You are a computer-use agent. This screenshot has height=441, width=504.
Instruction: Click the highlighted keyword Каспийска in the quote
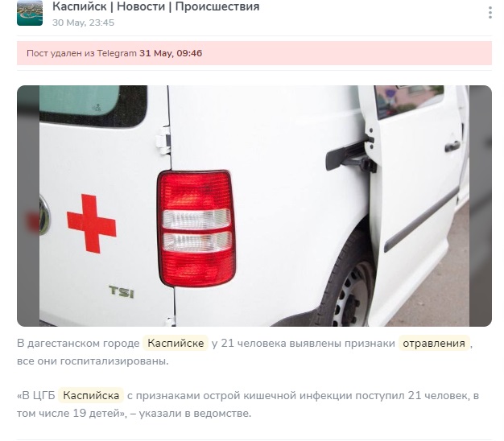[x=91, y=395]
